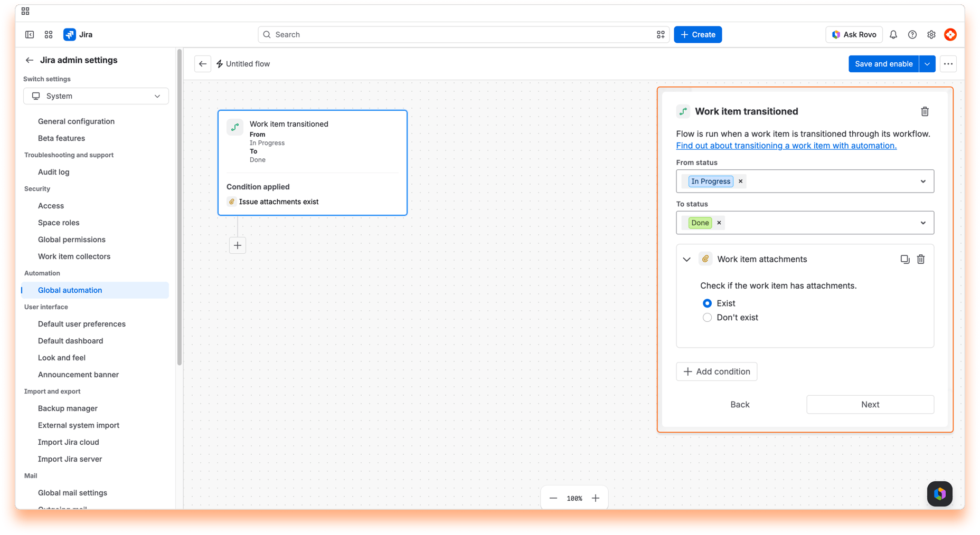Open General configuration settings

click(x=76, y=121)
